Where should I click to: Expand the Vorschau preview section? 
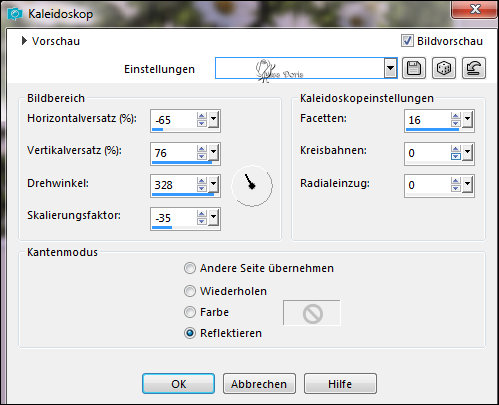24,41
